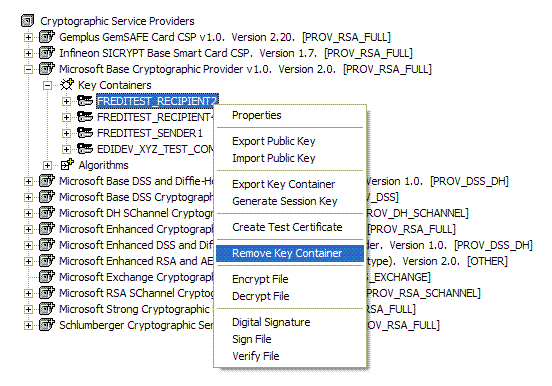Click the Infineon SICRYPT provider icon
552x386 pixels.
(x=47, y=52)
